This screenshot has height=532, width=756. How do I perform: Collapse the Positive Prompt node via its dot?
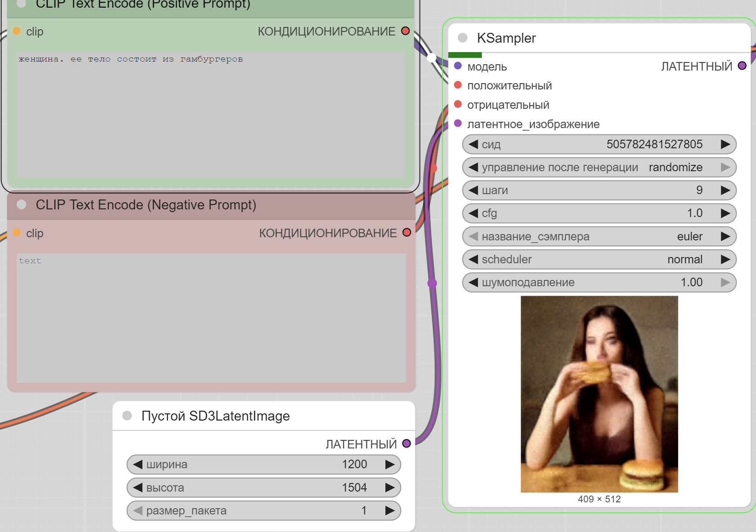pyautogui.click(x=21, y=3)
